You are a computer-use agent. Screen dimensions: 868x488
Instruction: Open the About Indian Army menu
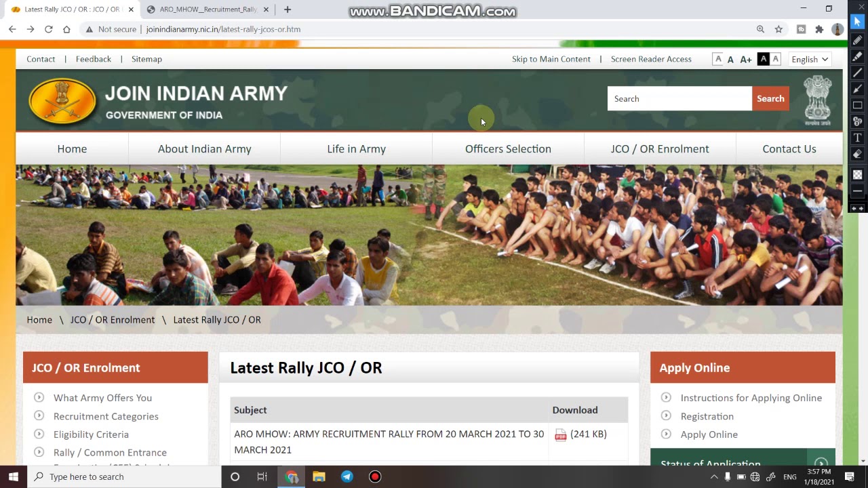click(x=204, y=148)
